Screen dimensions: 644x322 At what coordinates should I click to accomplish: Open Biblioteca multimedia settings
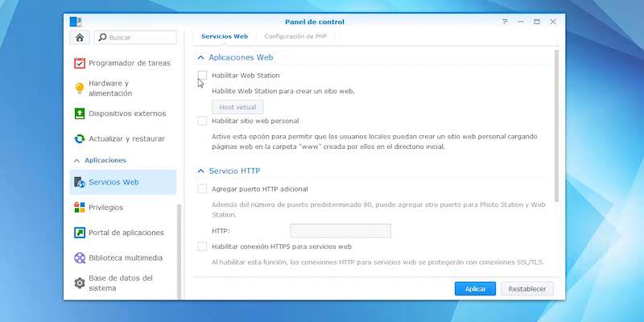123,258
